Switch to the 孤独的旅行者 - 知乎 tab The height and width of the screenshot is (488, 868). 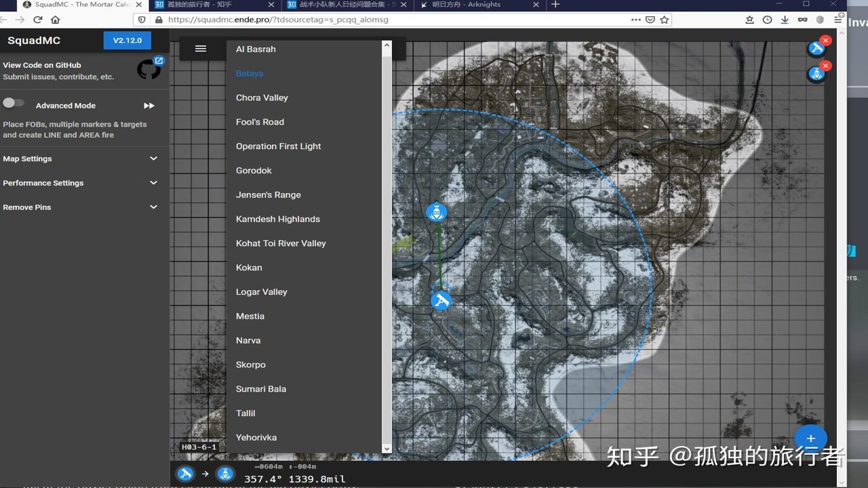click(x=213, y=5)
